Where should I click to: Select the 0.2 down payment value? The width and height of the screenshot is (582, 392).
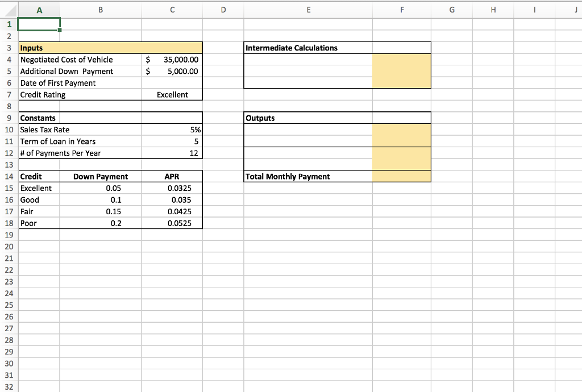(101, 223)
